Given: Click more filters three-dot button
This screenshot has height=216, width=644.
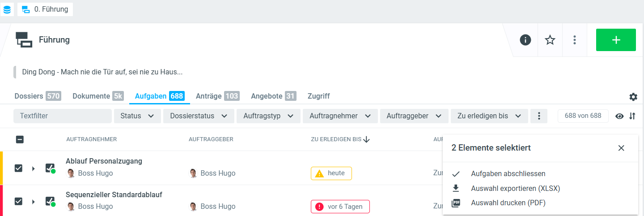Looking at the screenshot, I should (x=539, y=116).
